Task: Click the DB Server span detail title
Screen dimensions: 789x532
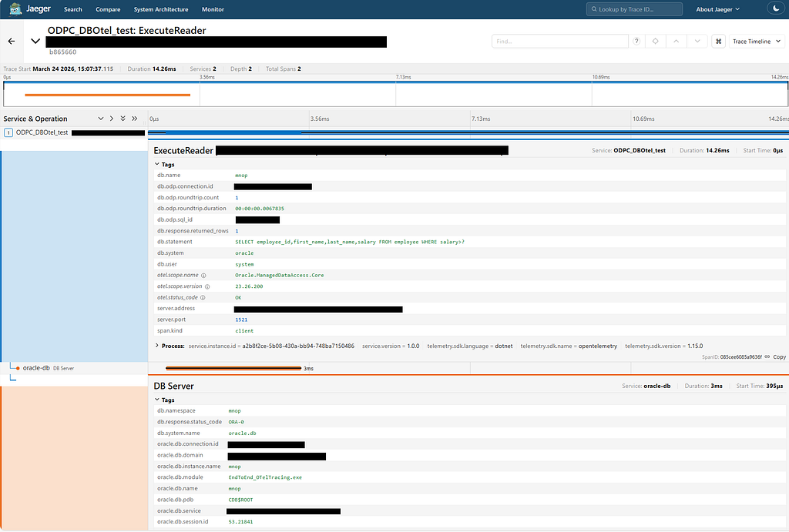Action: coord(173,386)
